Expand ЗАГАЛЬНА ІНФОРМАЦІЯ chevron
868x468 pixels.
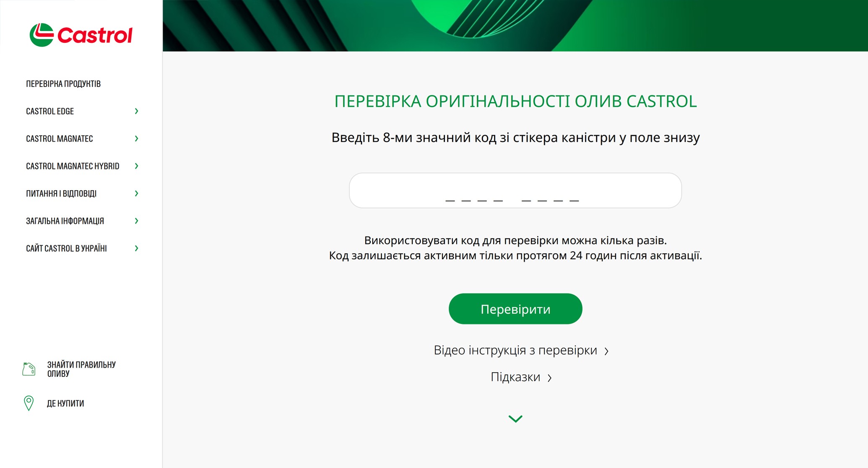click(136, 221)
